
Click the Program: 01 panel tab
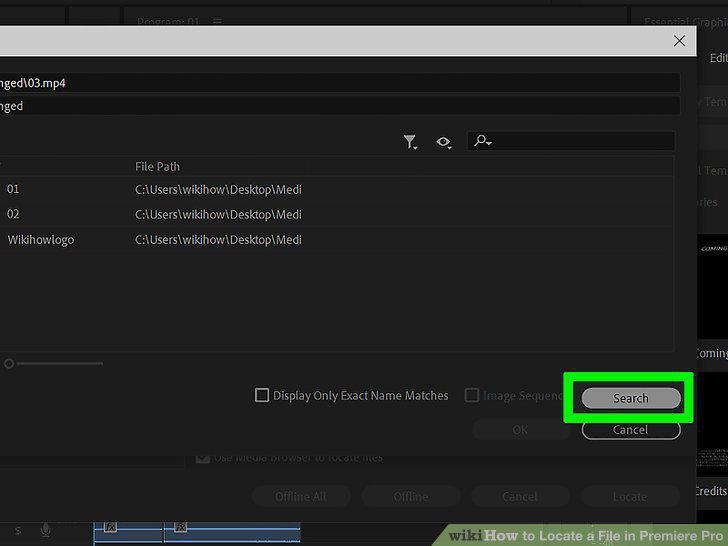168,21
